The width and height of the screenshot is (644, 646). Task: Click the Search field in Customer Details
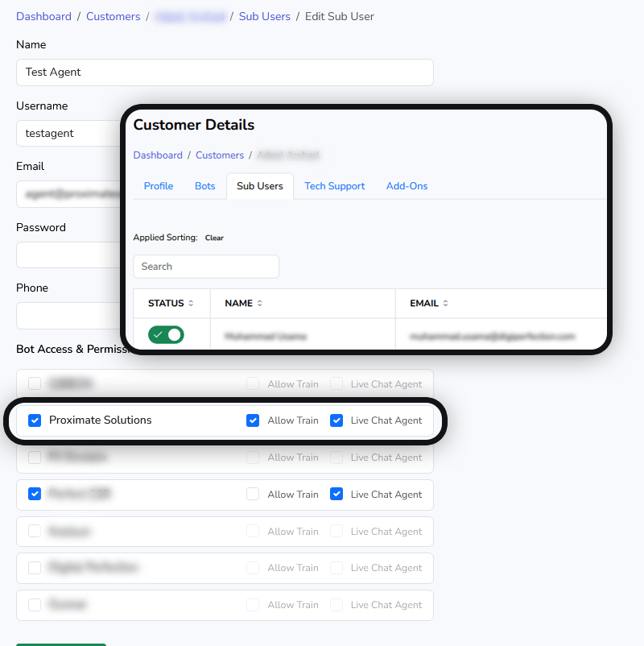pos(206,267)
